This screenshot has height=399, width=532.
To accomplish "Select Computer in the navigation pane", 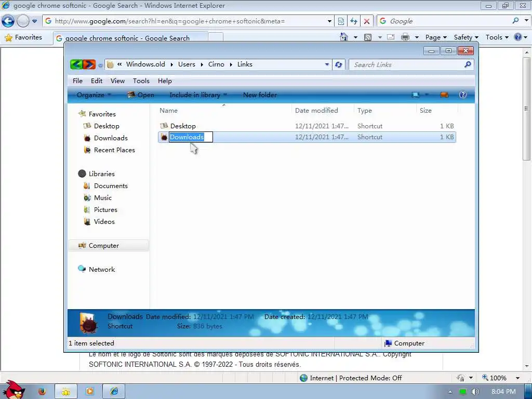I will click(109, 246).
